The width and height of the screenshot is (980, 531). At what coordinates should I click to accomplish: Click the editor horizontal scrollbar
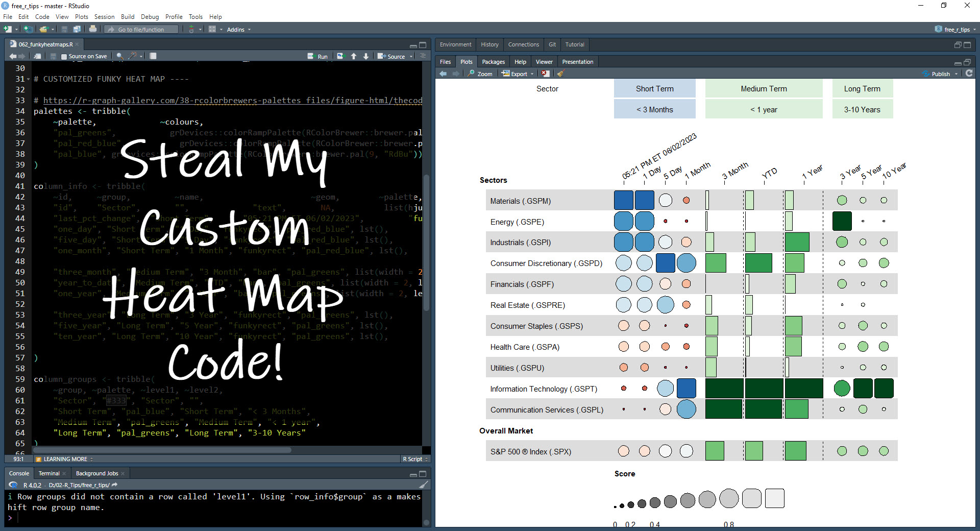(162, 450)
